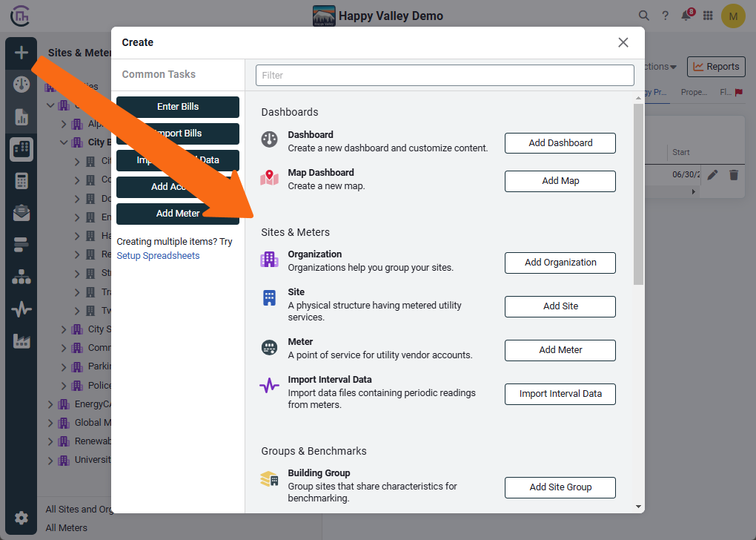Screen dimensions: 756x540
Task: Select All Sites and Org... at panel bottom
Action: pyautogui.click(x=79, y=509)
